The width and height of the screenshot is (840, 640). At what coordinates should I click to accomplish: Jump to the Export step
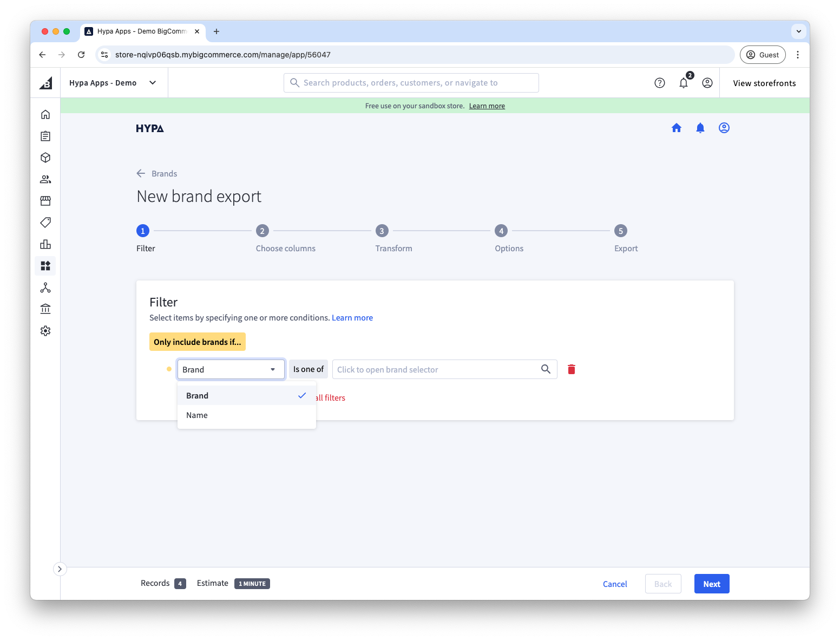(620, 231)
